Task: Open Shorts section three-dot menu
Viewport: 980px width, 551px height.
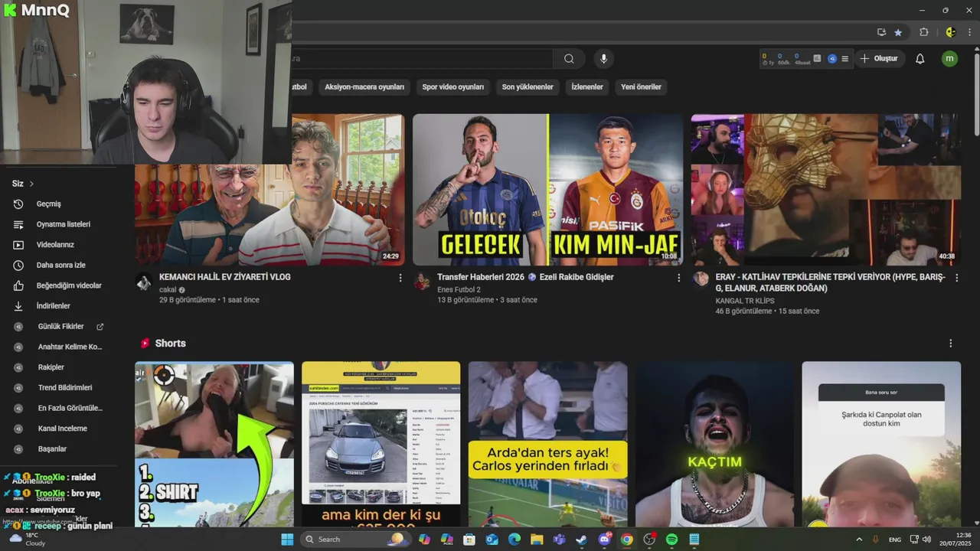Action: click(x=950, y=344)
